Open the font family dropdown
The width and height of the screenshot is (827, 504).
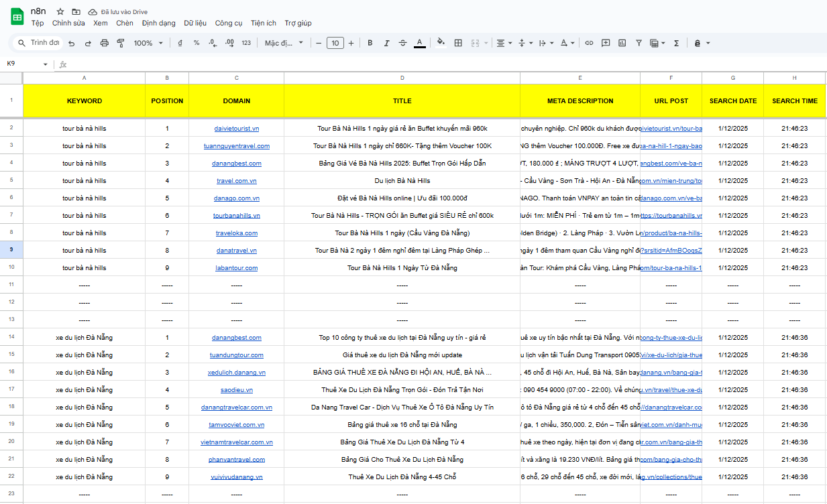point(284,43)
